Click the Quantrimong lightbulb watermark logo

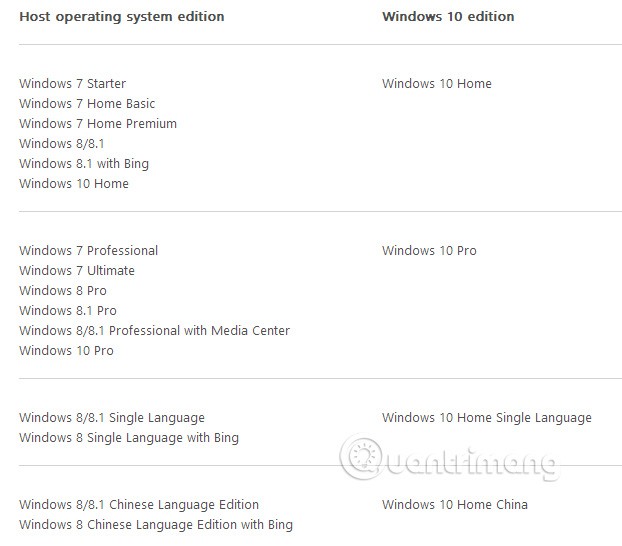click(x=362, y=455)
